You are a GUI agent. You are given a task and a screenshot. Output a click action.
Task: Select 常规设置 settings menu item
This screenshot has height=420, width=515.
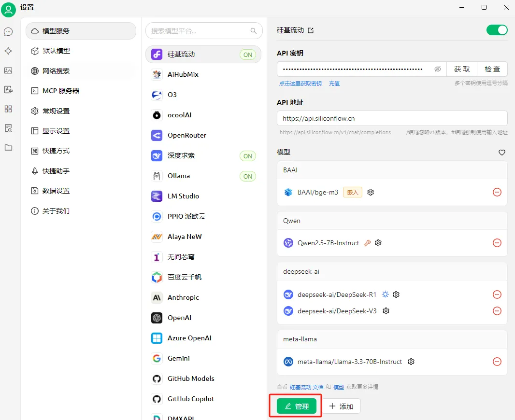click(x=81, y=111)
